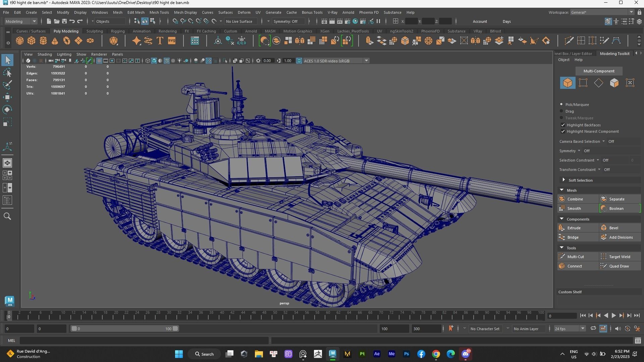This screenshot has height=362, width=644.
Task: Click the polygon Type tool on shelf
Action: pos(160,41)
